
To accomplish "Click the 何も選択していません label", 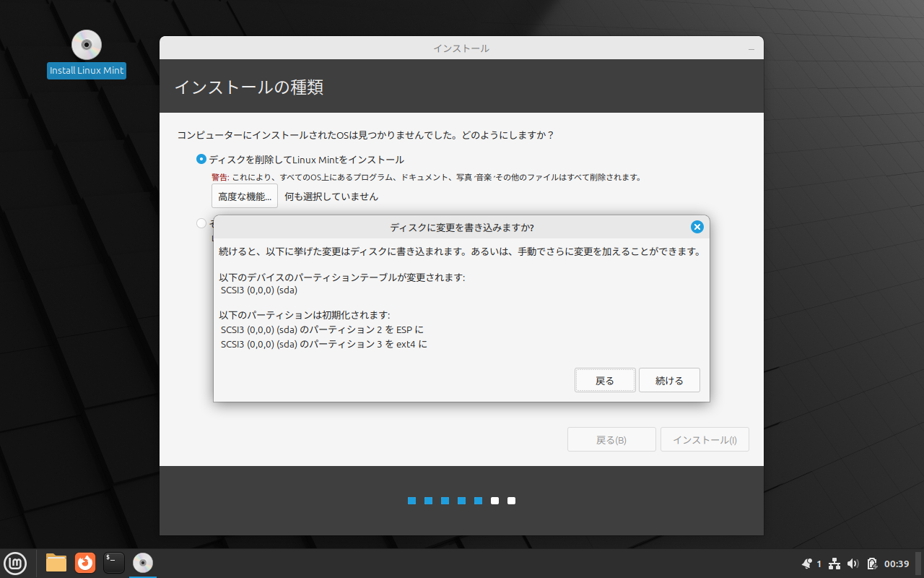I will pos(331,197).
